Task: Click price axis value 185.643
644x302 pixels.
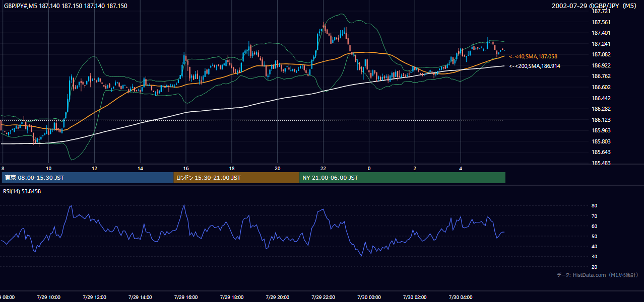Action: 601,152
